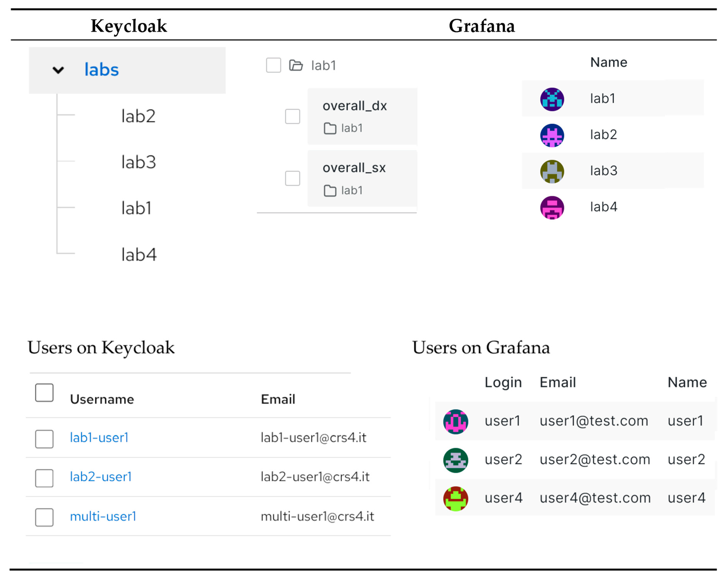
Task: Select lab4 in the Keycloak group tree
Action: coord(139,254)
